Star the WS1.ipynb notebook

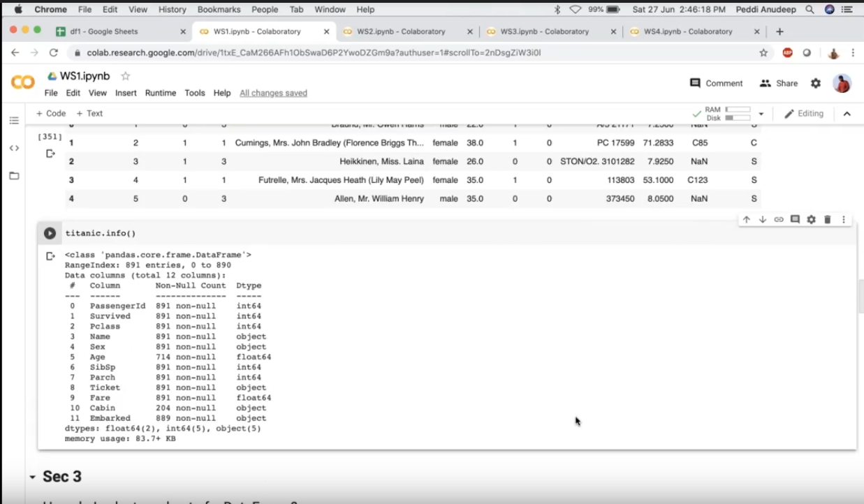coord(126,76)
